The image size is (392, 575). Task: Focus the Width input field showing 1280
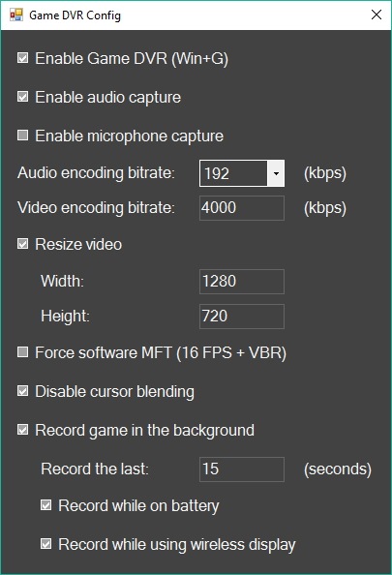pos(242,282)
